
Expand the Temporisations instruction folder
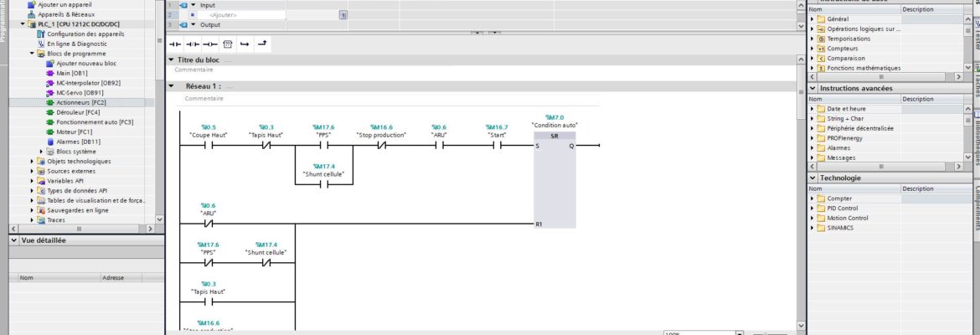[x=812, y=39]
